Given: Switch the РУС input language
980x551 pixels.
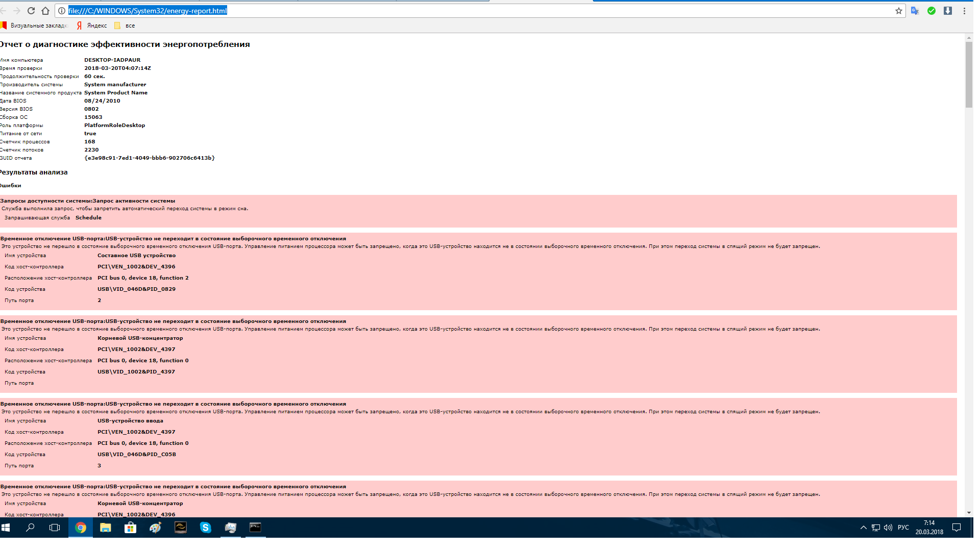Looking at the screenshot, I should coord(903,528).
